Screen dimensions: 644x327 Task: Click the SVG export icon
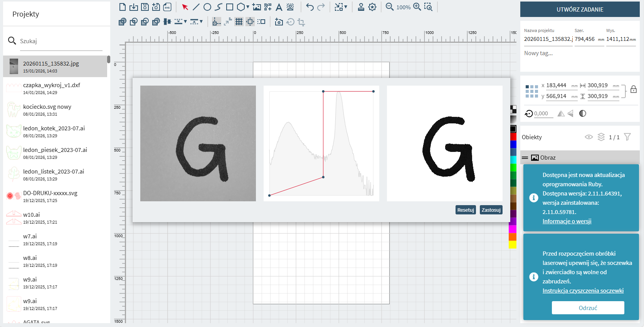point(167,7)
